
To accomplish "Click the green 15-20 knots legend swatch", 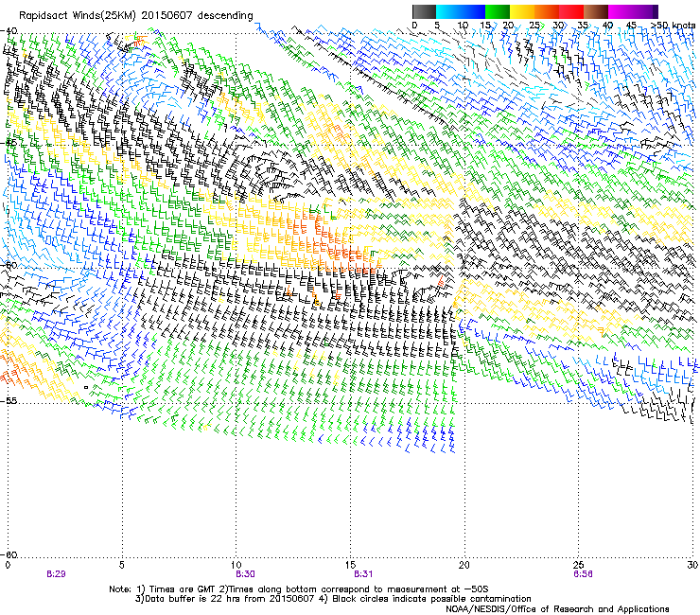I will 498,11.
